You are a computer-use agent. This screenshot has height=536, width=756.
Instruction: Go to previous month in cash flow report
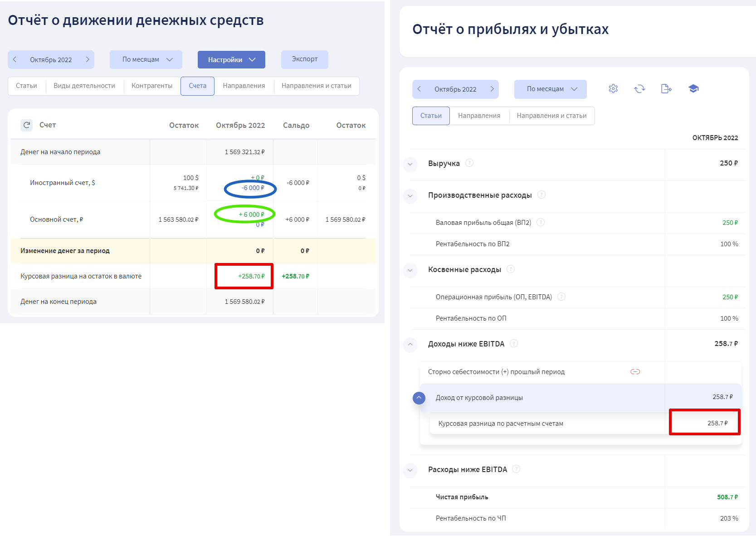coord(15,59)
